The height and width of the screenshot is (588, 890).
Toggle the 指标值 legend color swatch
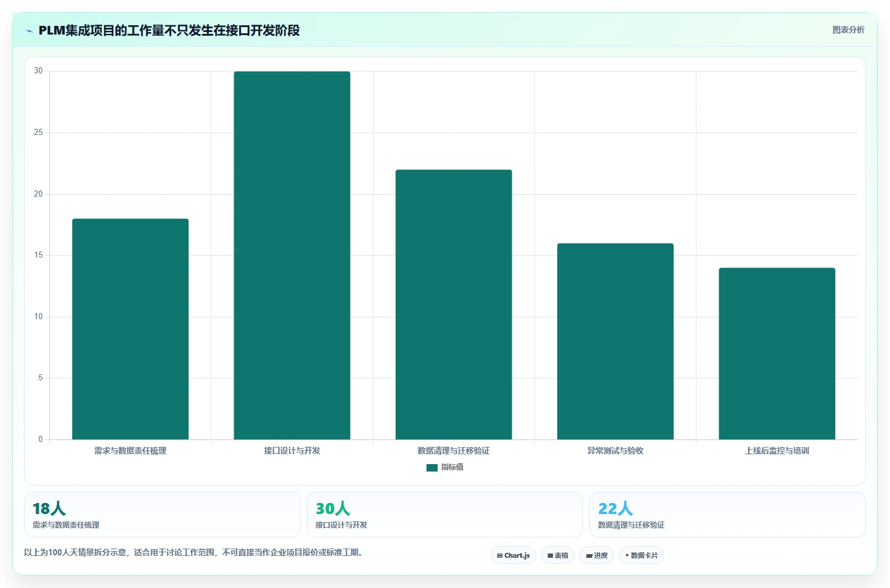pos(432,468)
